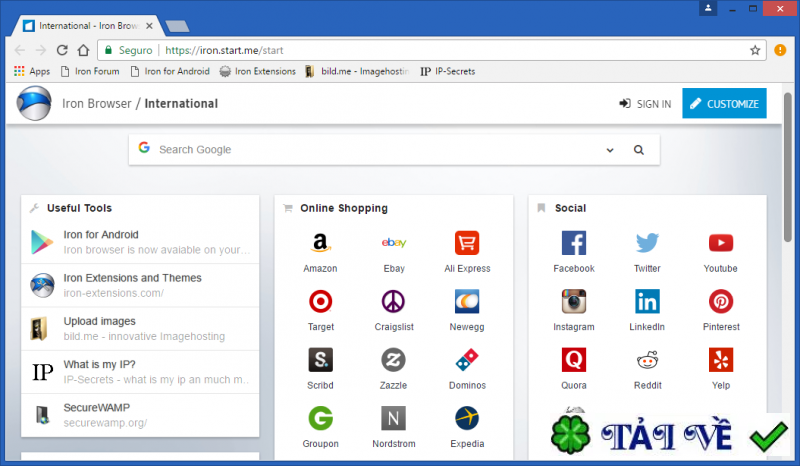Viewport: 800px width, 466px height.
Task: Click the Online Shopping widget heading
Action: tap(344, 208)
